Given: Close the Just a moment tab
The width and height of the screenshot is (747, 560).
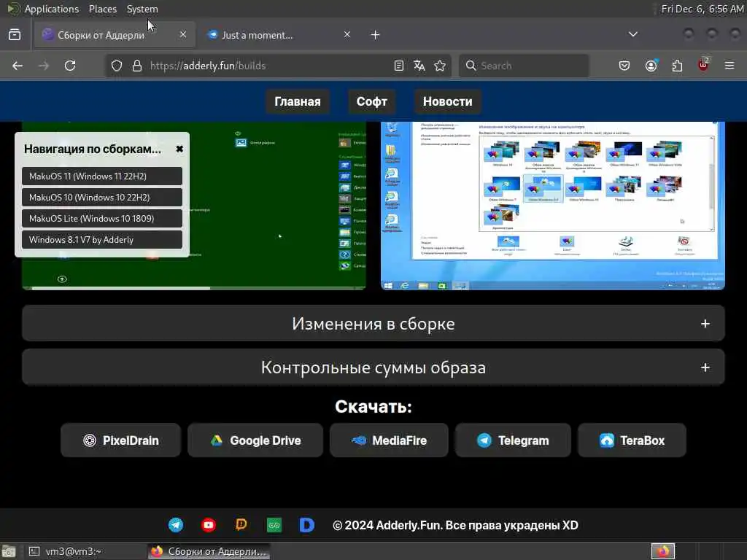Looking at the screenshot, I should coord(347,34).
